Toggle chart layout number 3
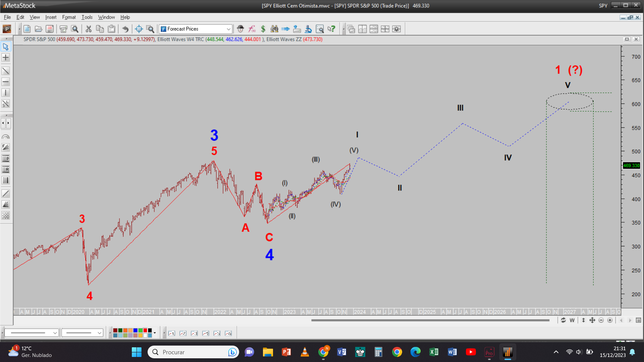The width and height of the screenshot is (644, 362). tap(194, 333)
